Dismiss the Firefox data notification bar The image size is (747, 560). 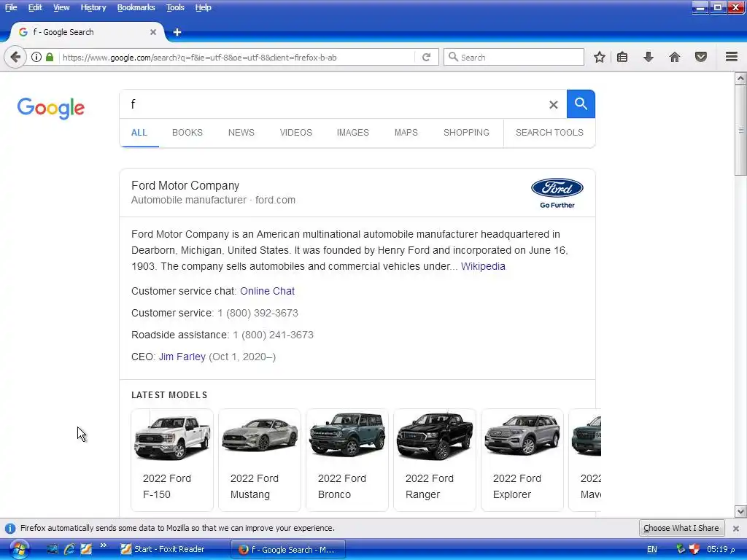(735, 528)
